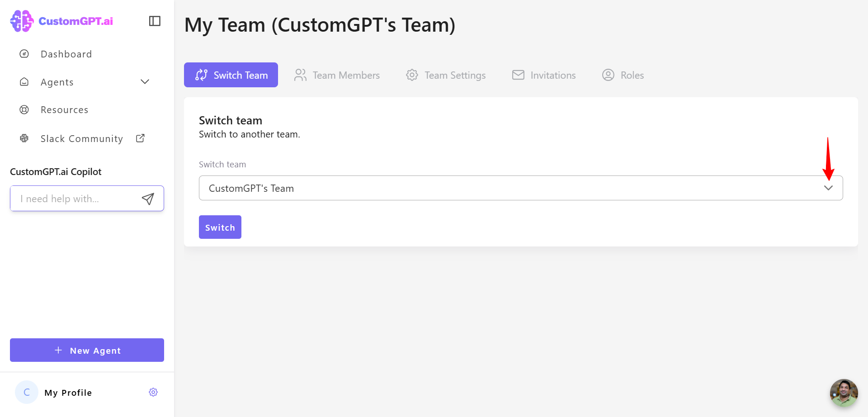This screenshot has width=868, height=417.
Task: Click the Resources lifebuoy icon
Action: (24, 109)
